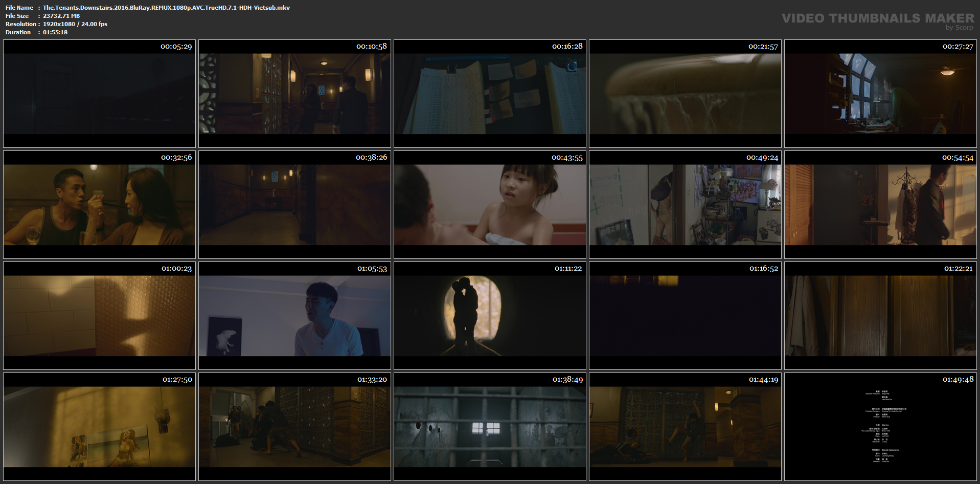Click the 00:10:58 timestamp
The image size is (980, 484).
pos(372,47)
